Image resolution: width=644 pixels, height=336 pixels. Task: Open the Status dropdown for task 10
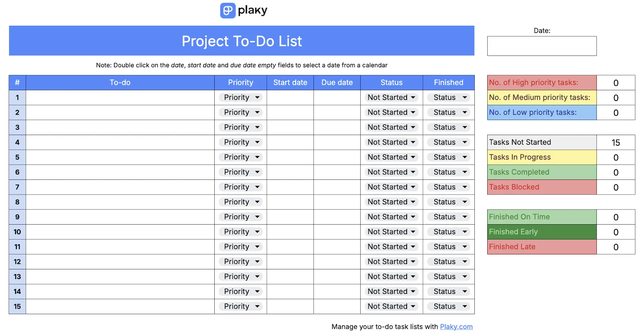[391, 231]
